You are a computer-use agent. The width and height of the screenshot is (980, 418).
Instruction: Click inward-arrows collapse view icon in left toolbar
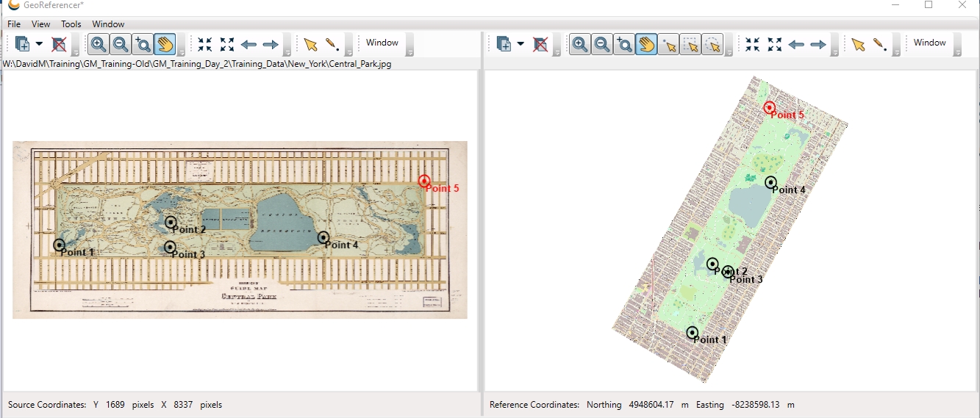click(204, 45)
